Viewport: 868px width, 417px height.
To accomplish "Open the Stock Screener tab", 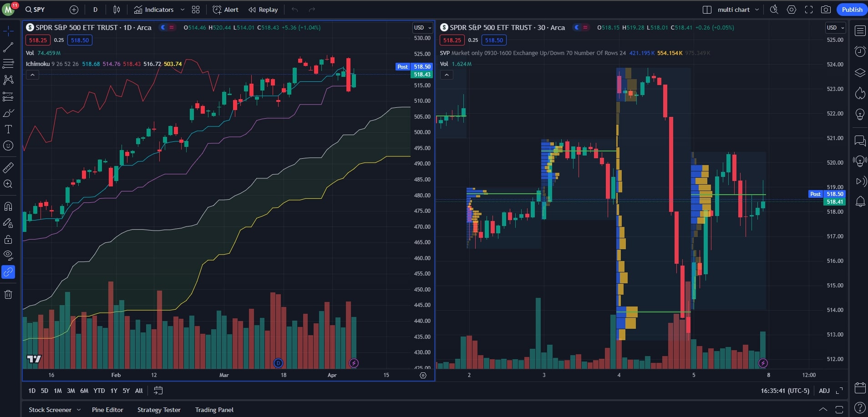I will 50,410.
